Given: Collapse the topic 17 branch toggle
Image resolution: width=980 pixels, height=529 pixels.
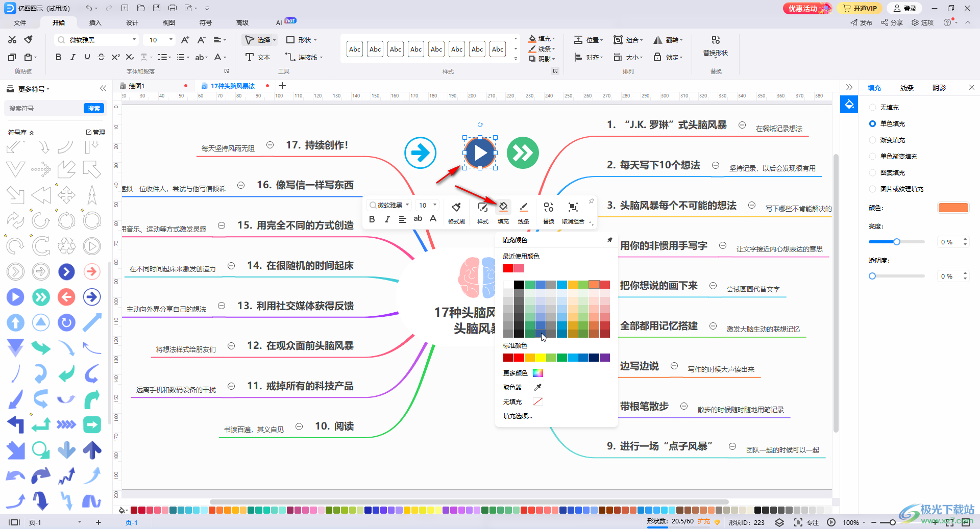Looking at the screenshot, I should click(x=270, y=145).
